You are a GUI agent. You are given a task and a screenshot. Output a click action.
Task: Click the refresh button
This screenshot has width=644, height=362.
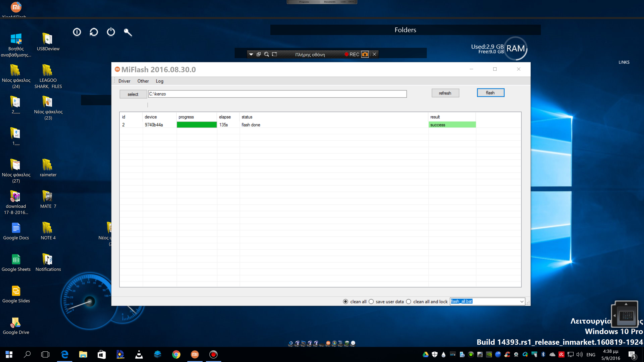(445, 93)
